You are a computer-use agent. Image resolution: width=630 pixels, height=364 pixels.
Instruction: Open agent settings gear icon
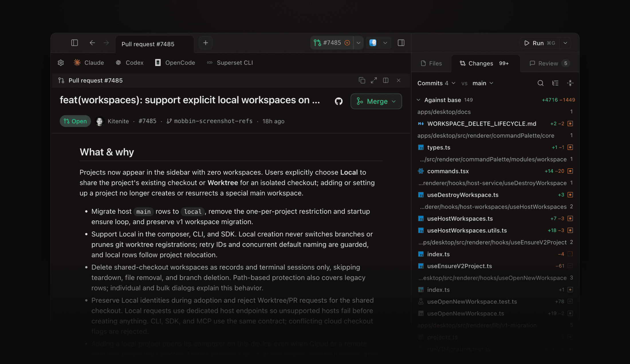(x=61, y=63)
